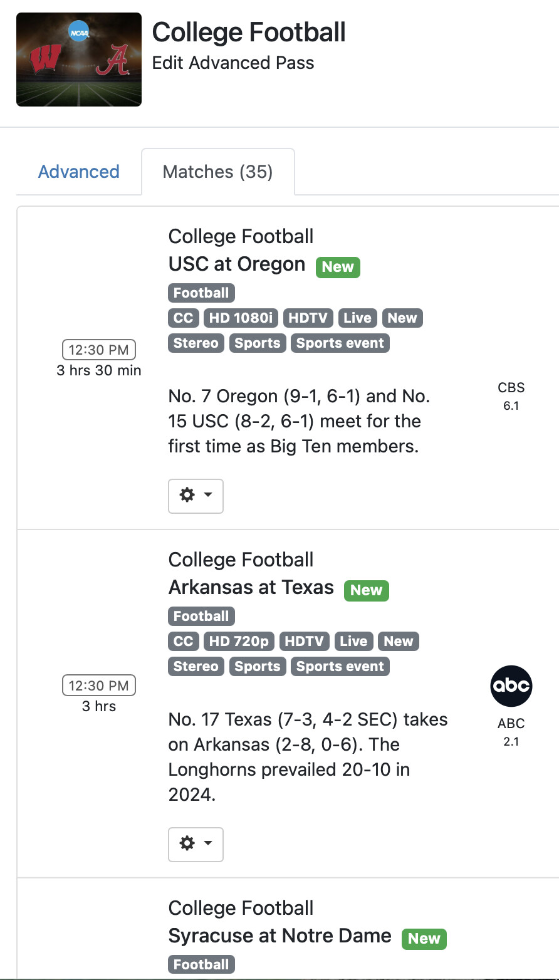Click the College Football pass thumbnail
Image resolution: width=559 pixels, height=980 pixels.
coord(79,60)
